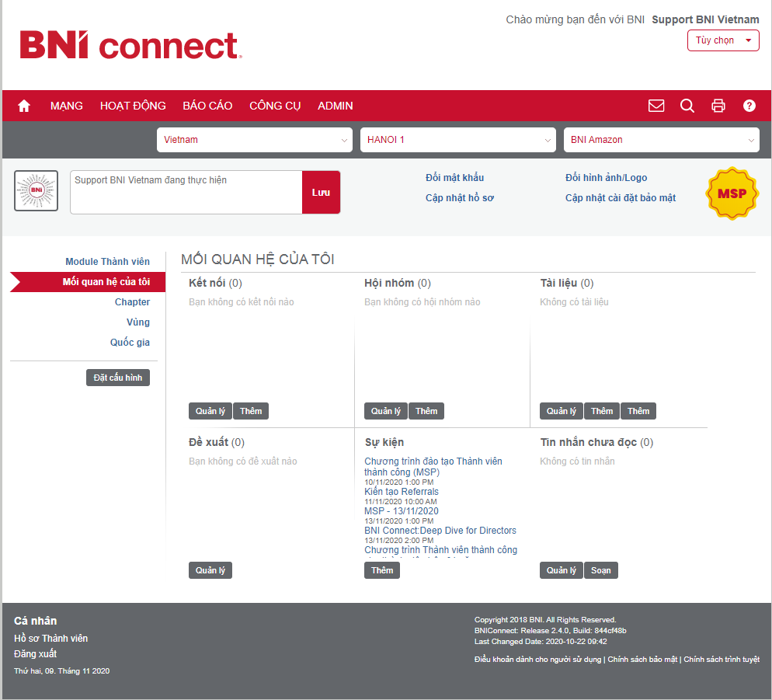772x700 pixels.
Task: Select the Quốc gia sidebar item
Action: pyautogui.click(x=130, y=343)
